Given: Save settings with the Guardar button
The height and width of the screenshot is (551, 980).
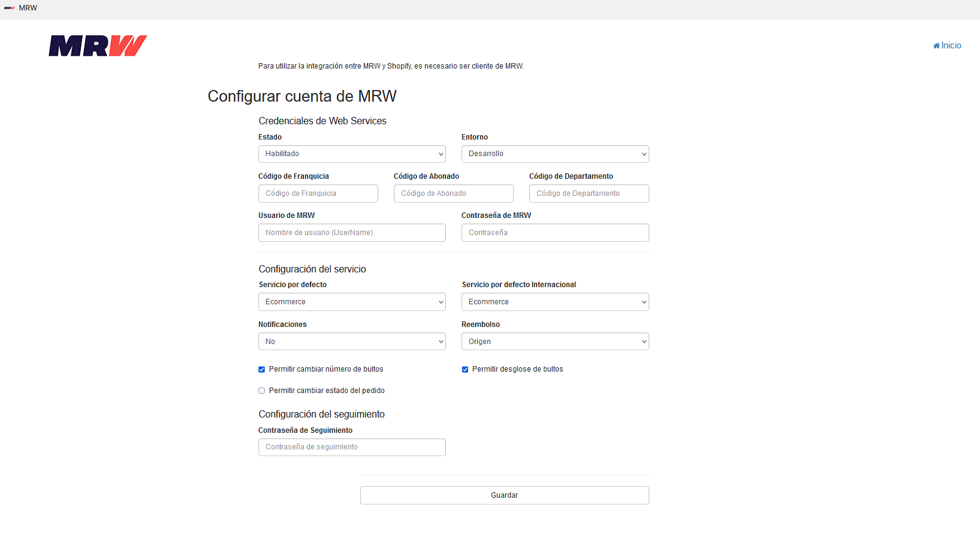Looking at the screenshot, I should coord(504,495).
